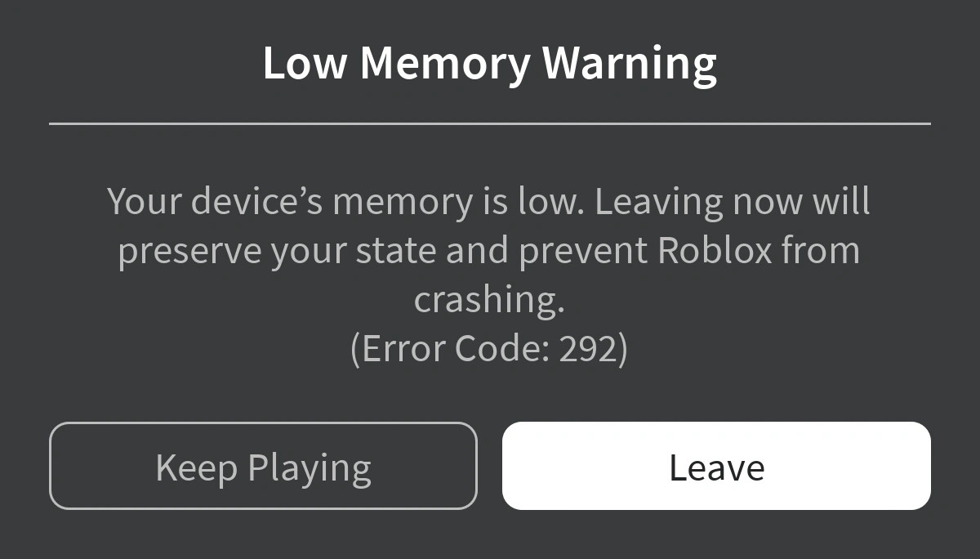Choose Keep Playing to stay in game

point(263,466)
